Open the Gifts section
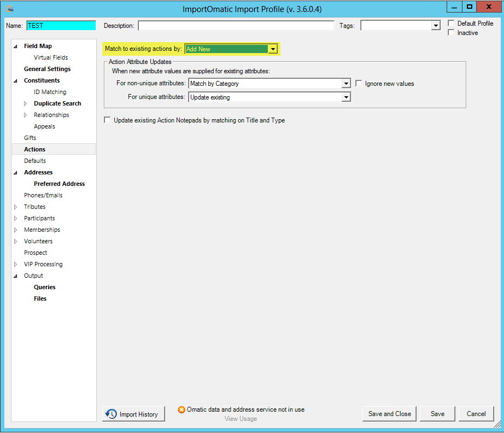The image size is (504, 433). pyautogui.click(x=30, y=138)
